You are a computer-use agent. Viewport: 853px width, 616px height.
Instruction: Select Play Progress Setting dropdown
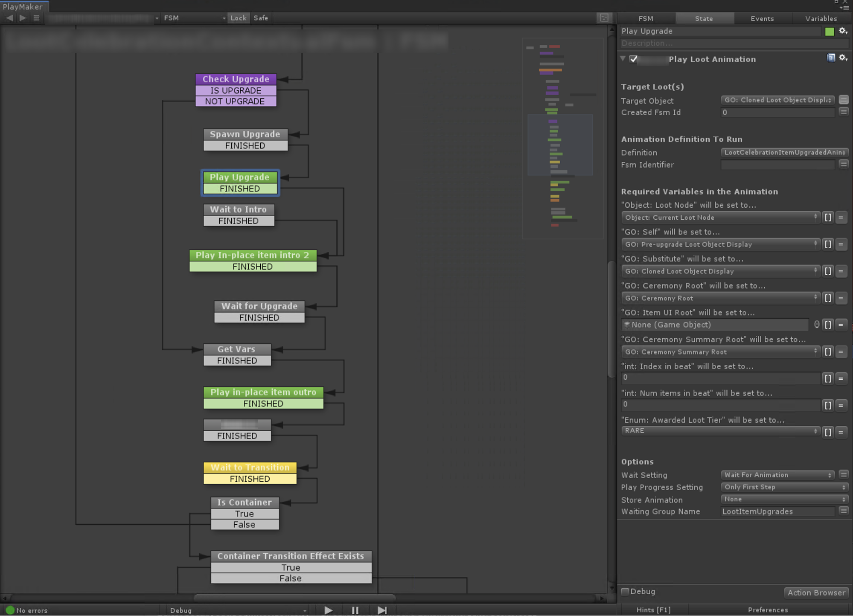(783, 487)
